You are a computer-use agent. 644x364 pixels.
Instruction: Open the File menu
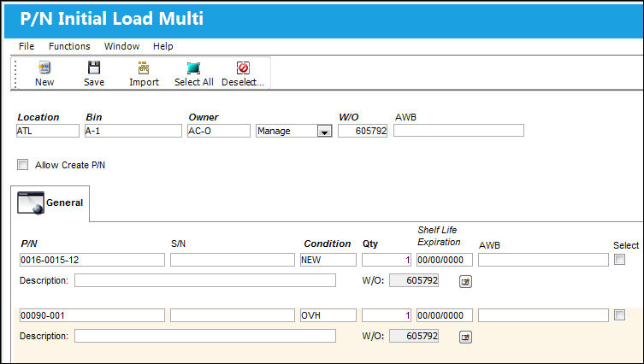click(27, 46)
